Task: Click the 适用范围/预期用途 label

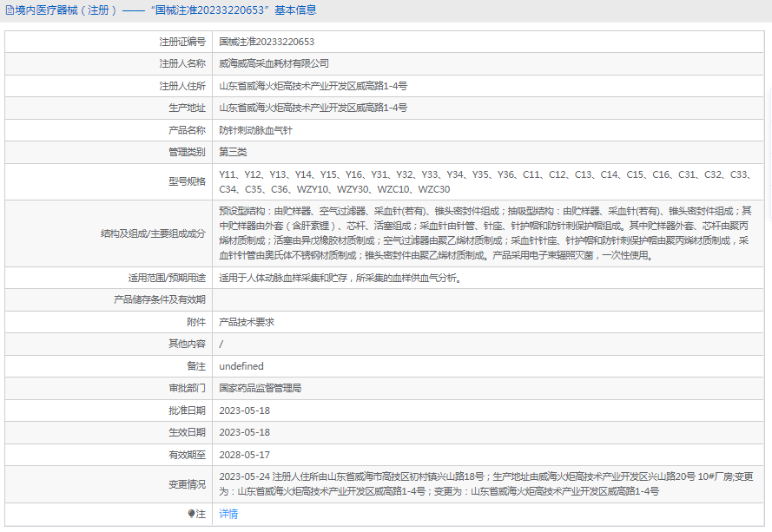Action: 167,278
